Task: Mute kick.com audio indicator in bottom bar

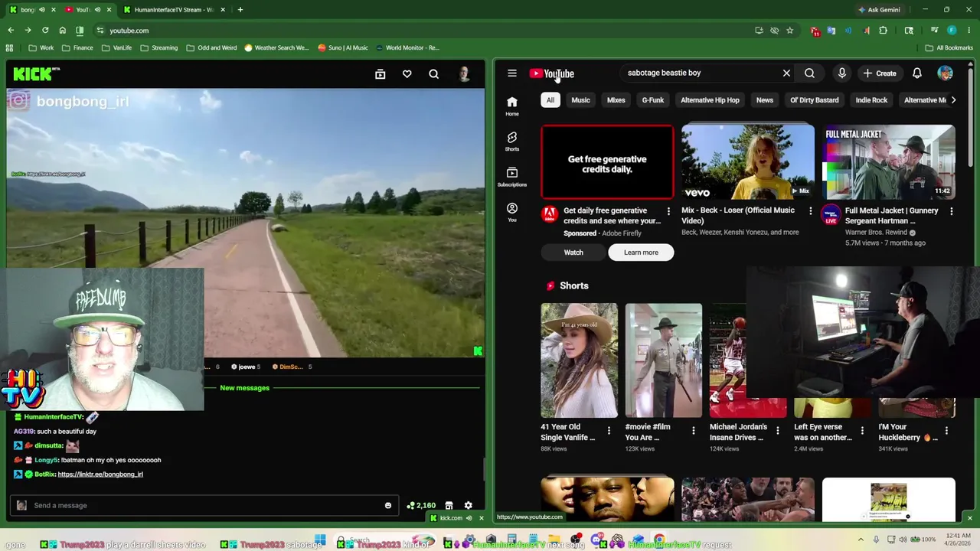Action: 469,518
